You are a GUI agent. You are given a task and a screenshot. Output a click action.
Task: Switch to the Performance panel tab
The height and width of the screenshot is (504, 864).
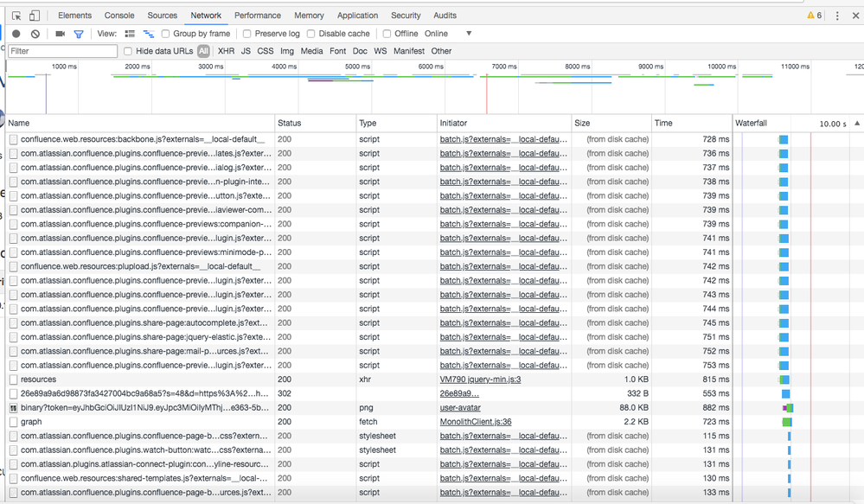click(x=257, y=15)
